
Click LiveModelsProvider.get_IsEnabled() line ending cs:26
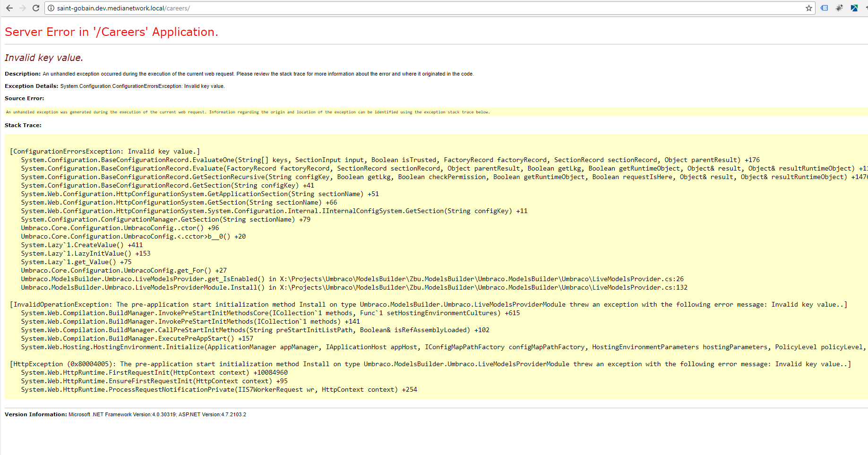352,279
